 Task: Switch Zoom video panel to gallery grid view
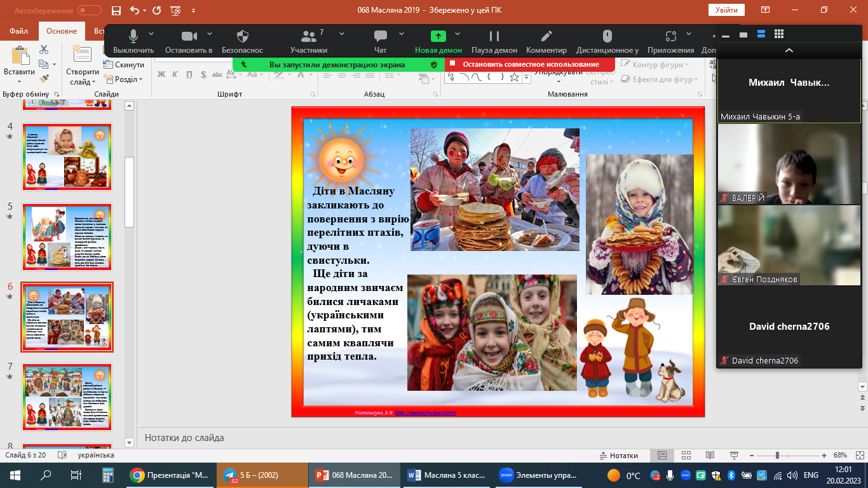[x=779, y=34]
